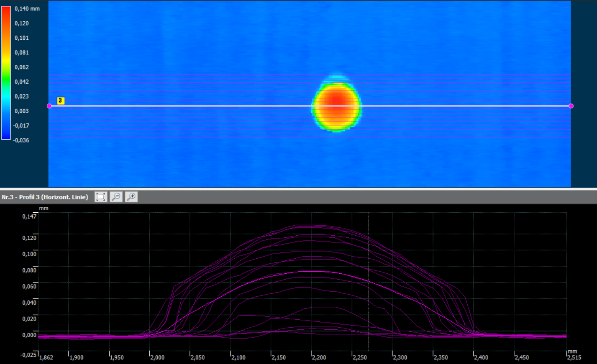Grab the right magenta endpoint of profile line
597x364 pixels.
[571, 106]
